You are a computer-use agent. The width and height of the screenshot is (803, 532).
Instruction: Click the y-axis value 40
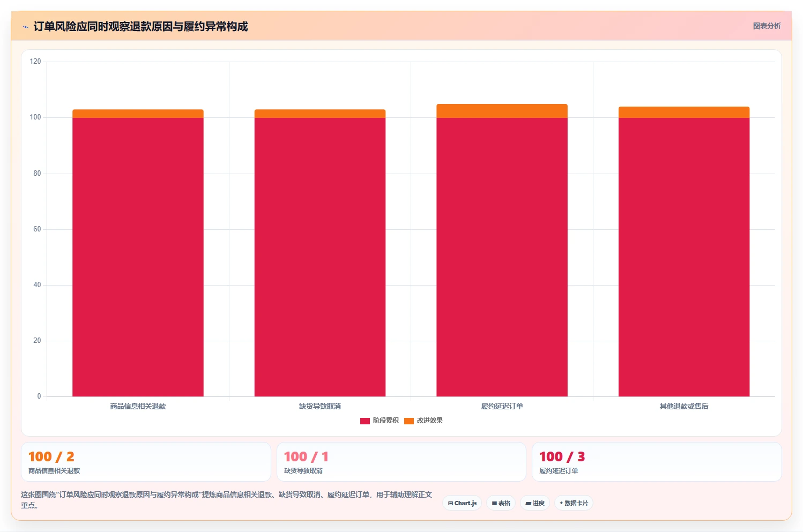(37, 285)
